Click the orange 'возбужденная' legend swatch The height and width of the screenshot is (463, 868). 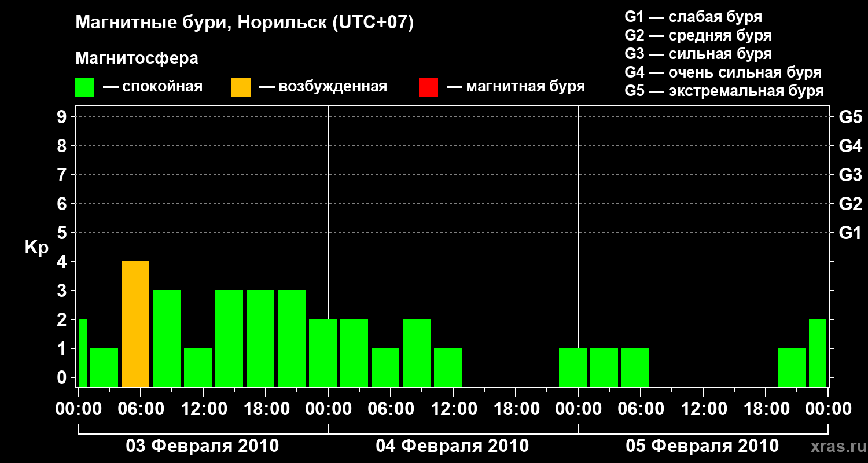(x=241, y=87)
